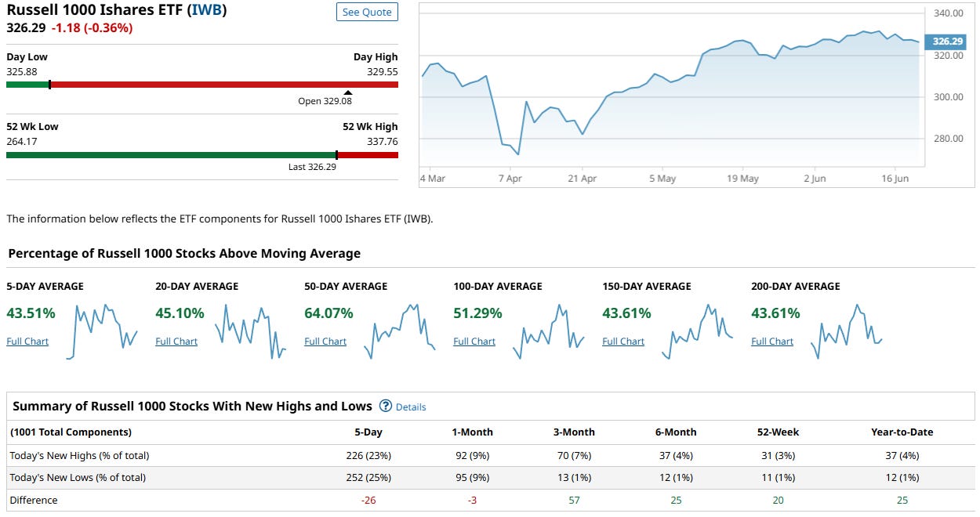This screenshot has width=980, height=517.
Task: Click the 100-Day Average sparkline chart
Action: coord(549,331)
